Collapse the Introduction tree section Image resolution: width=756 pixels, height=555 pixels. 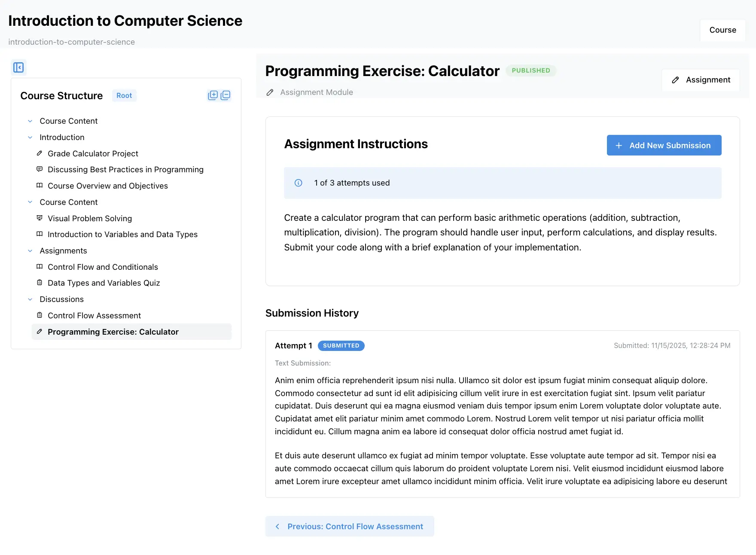point(30,137)
